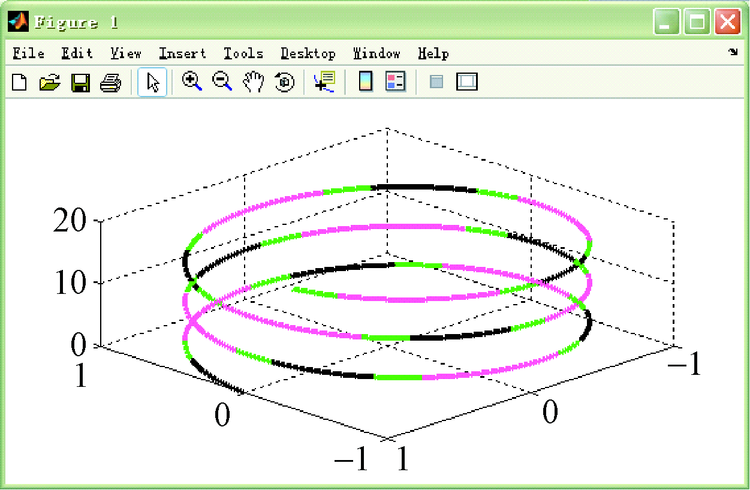This screenshot has height=490, width=750.
Task: Save the figure with the floppy disk icon
Action: (x=80, y=83)
